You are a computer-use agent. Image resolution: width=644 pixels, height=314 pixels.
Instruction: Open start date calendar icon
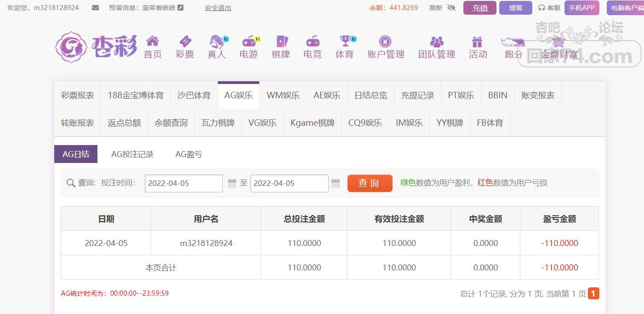[232, 183]
